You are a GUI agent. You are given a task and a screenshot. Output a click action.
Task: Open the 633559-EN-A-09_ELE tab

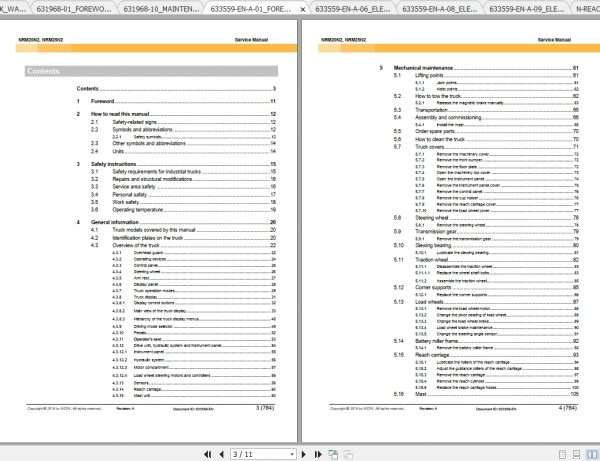(527, 9)
